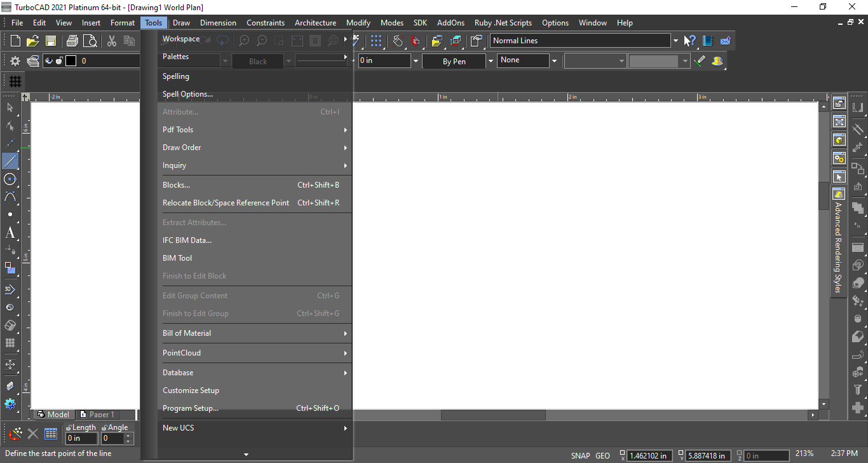
Task: Open the By Pen dropdown
Action: 490,61
